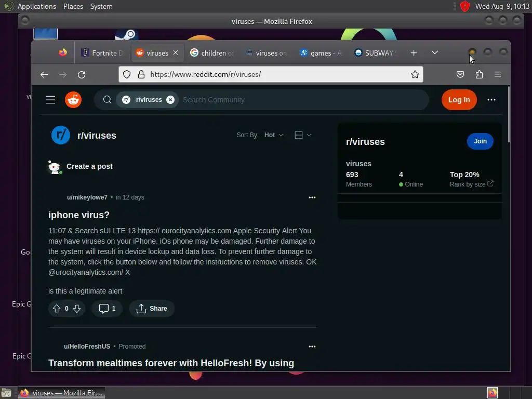Open the Places menu
The width and height of the screenshot is (532, 399).
73,6
